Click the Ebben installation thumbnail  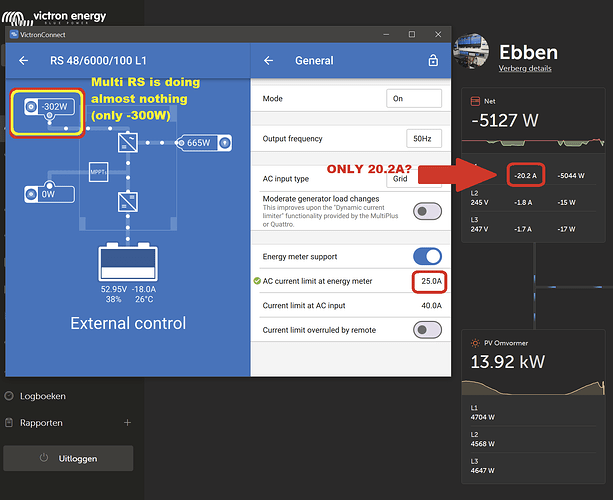point(471,51)
